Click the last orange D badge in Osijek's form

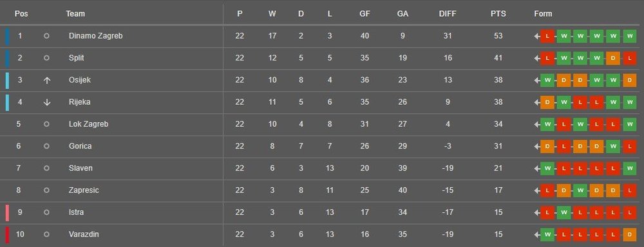coord(629,80)
